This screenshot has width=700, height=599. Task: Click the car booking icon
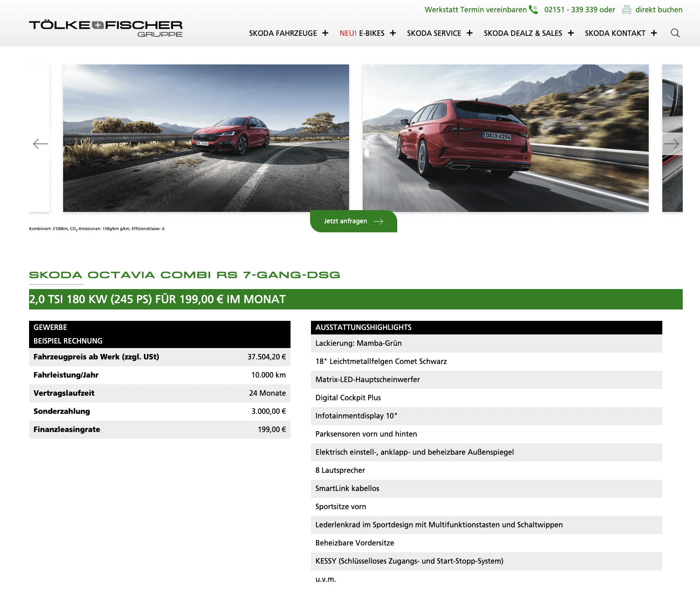tap(626, 10)
